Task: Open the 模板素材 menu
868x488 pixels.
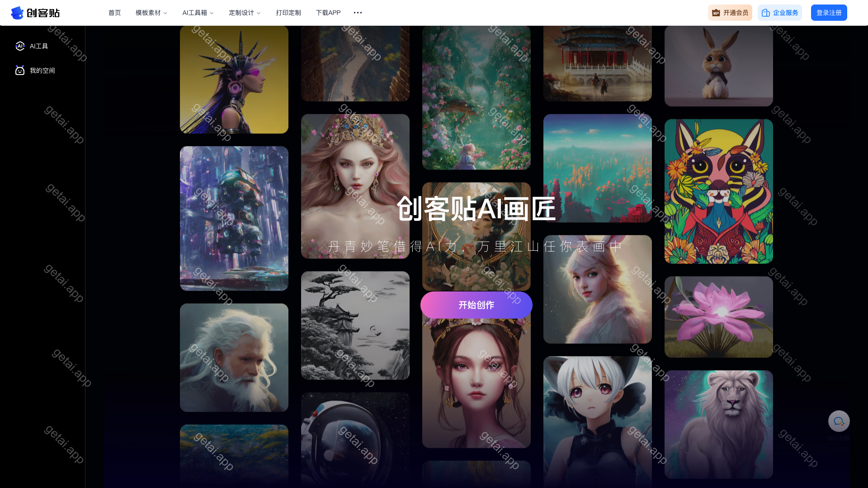Action: 151,13
